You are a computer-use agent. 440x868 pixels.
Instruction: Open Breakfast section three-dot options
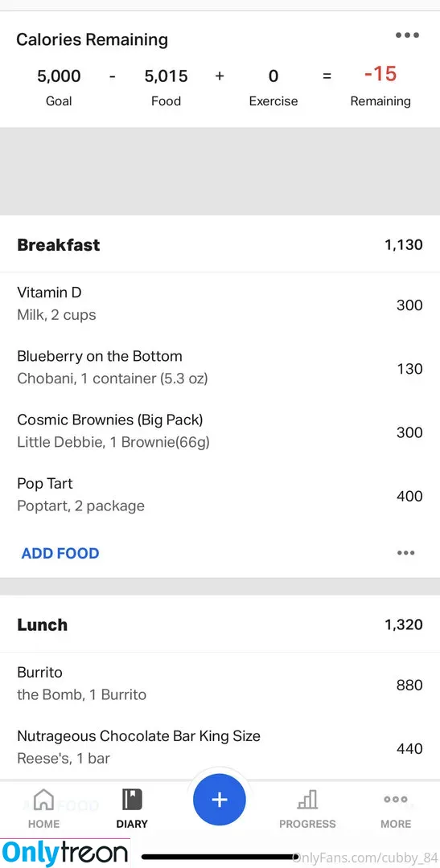(405, 553)
